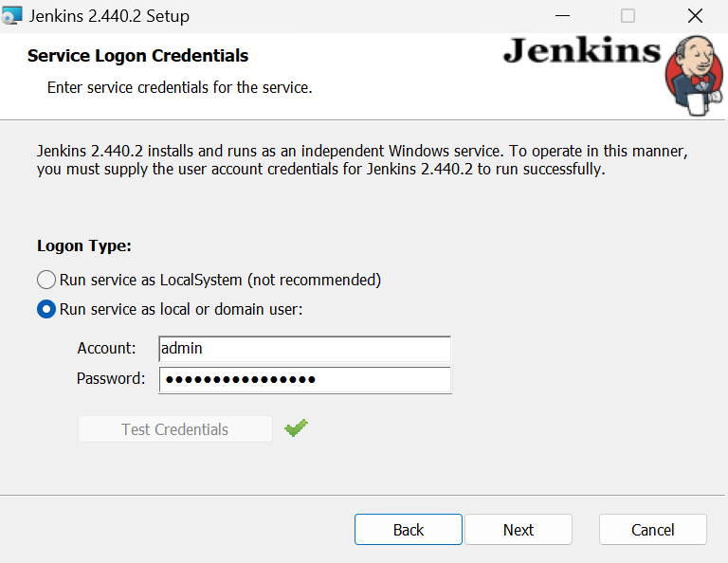Viewport: 728px width, 563px height.
Task: Click the green checkmark validation icon
Action: [296, 427]
